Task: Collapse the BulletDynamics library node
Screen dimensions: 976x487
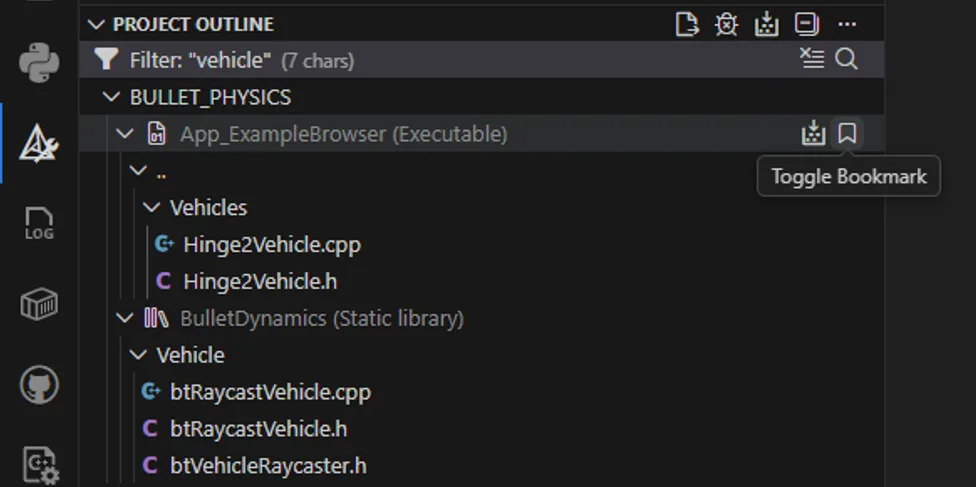Action: (125, 318)
